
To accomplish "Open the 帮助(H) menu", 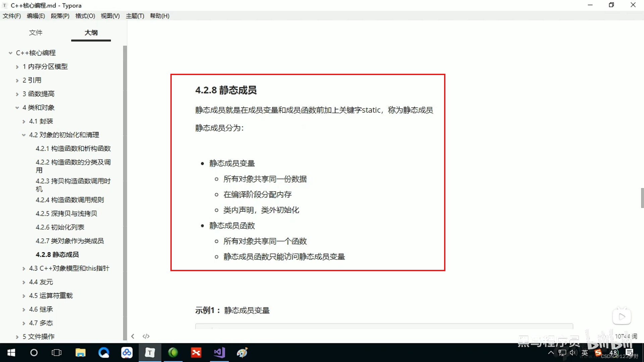I will pos(160,16).
